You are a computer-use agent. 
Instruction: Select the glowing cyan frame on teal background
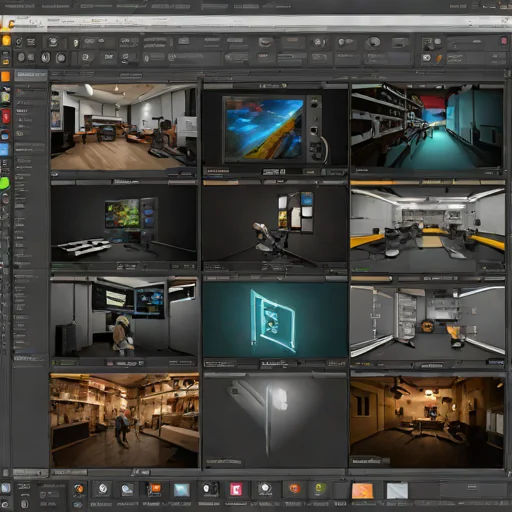(275, 320)
